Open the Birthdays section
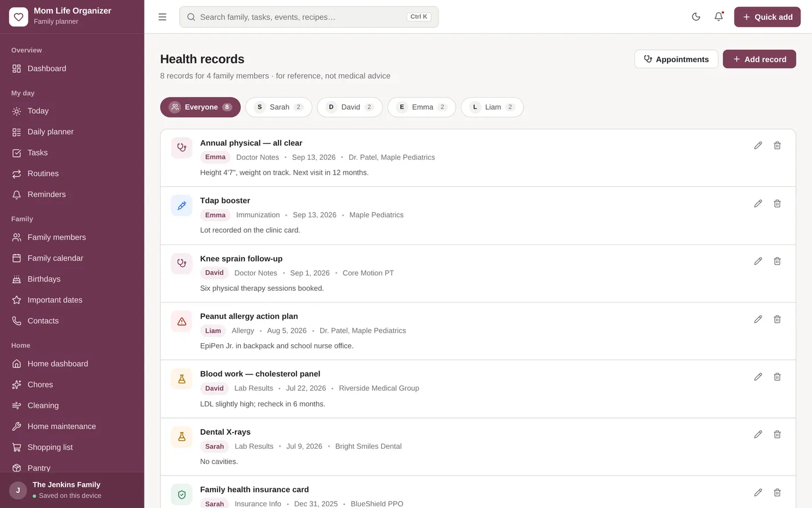Image resolution: width=812 pixels, height=508 pixels. (x=72, y=279)
